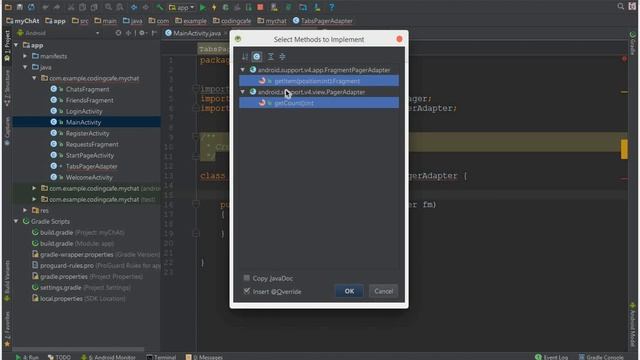Viewport: 640px width, 360px height.
Task: Click the green Run app button
Action: [x=203, y=7]
